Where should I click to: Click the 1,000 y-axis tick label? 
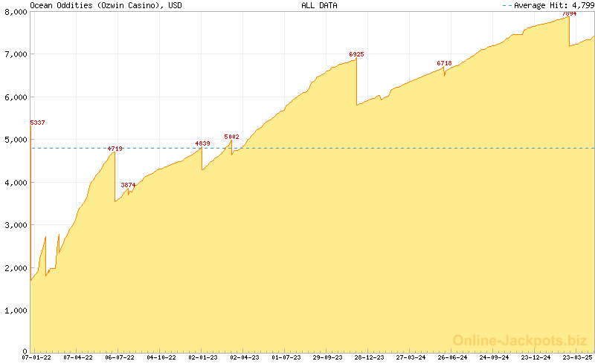pyautogui.click(x=15, y=310)
